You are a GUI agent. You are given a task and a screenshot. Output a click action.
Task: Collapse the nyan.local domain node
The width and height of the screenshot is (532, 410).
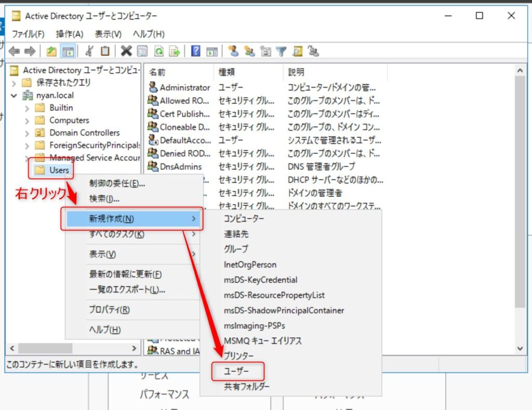click(14, 95)
